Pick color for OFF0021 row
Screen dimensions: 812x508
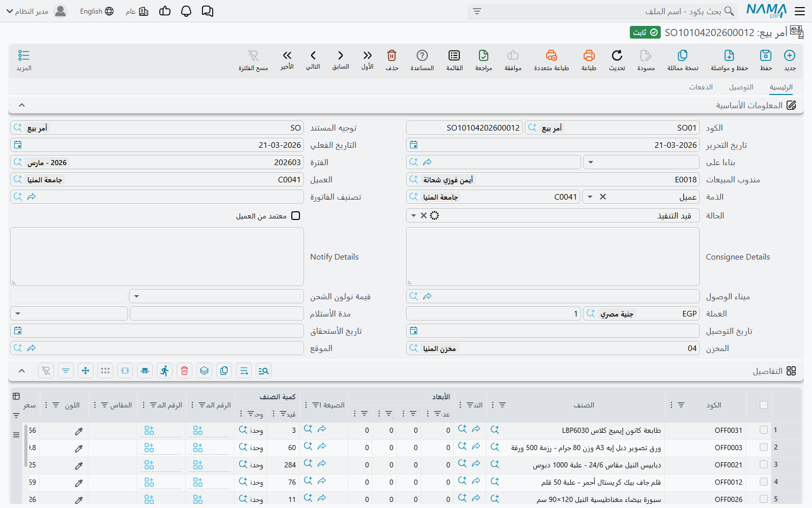tap(79, 466)
